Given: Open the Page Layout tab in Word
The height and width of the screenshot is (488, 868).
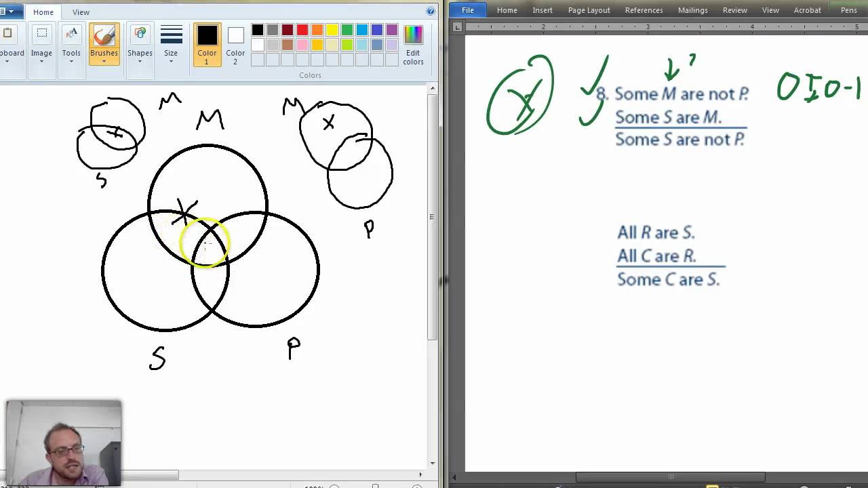Looking at the screenshot, I should (x=589, y=10).
